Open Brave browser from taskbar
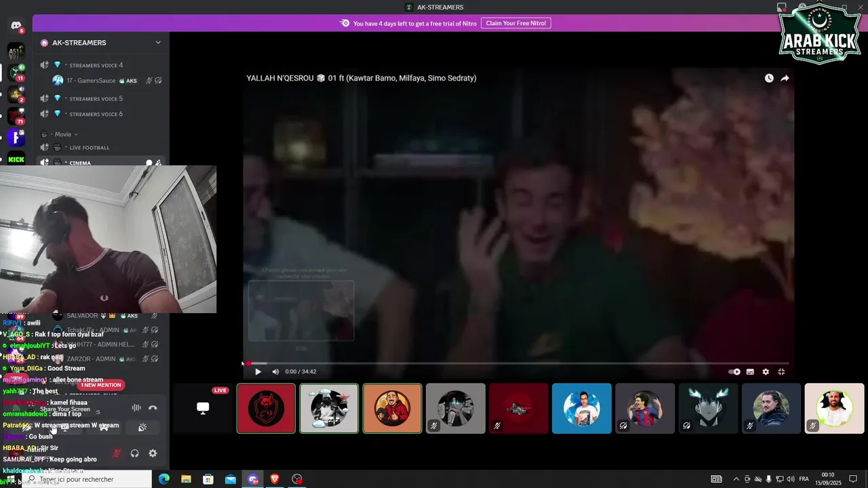Screen dimensions: 868x488 click(275, 479)
